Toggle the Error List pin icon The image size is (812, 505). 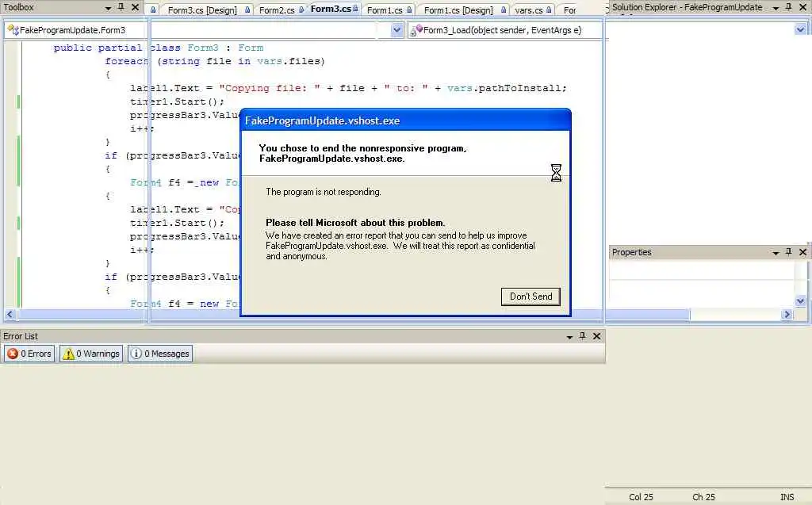coord(583,336)
